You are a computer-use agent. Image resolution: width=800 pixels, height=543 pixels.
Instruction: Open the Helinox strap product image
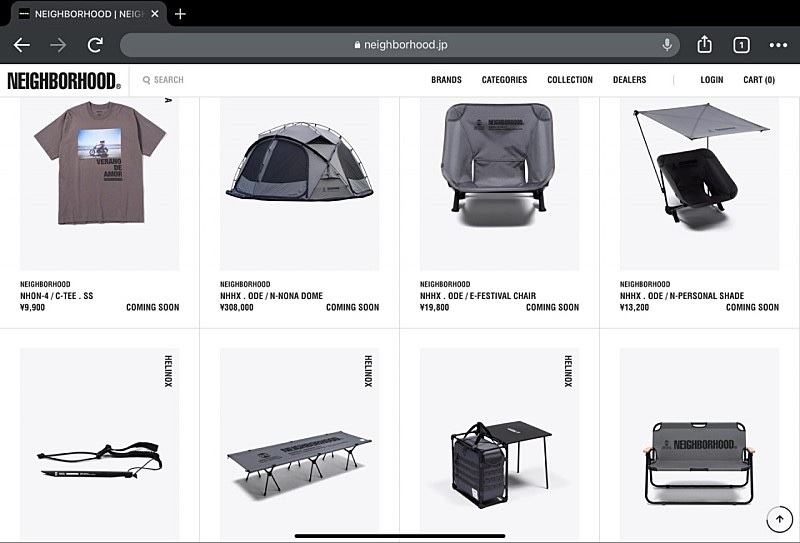[x=99, y=444]
